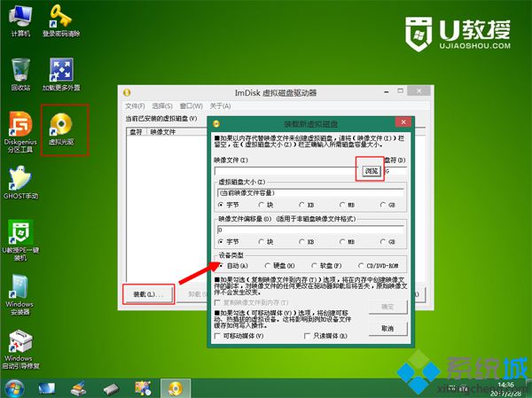
Task: Click the 映像文件 path input field
Action: coord(287,171)
